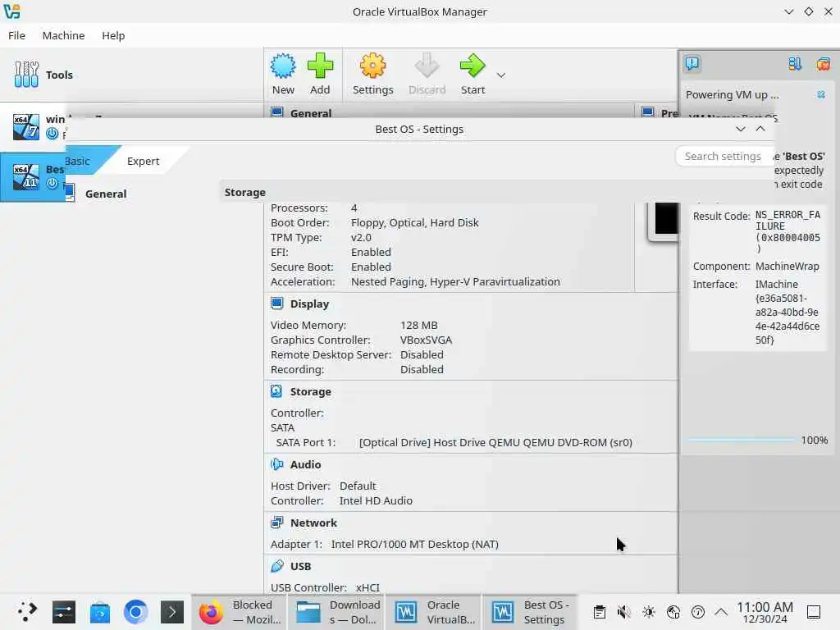Expand the Start button dropdown arrow

(501, 75)
